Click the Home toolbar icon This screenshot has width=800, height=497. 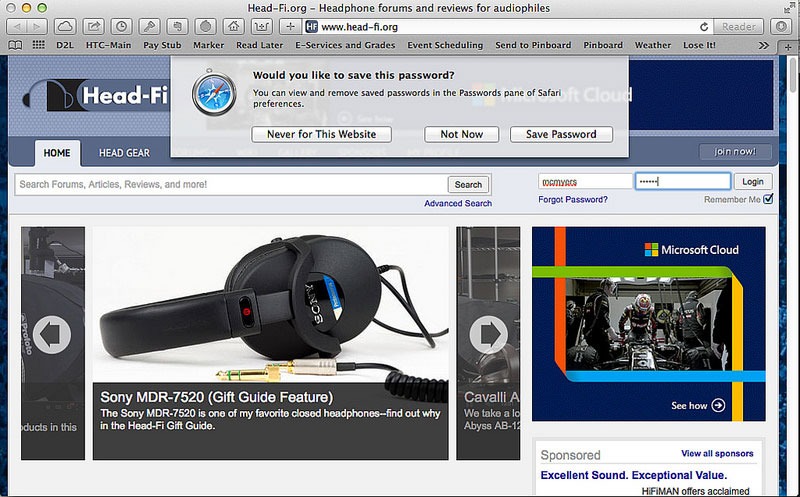pos(234,27)
